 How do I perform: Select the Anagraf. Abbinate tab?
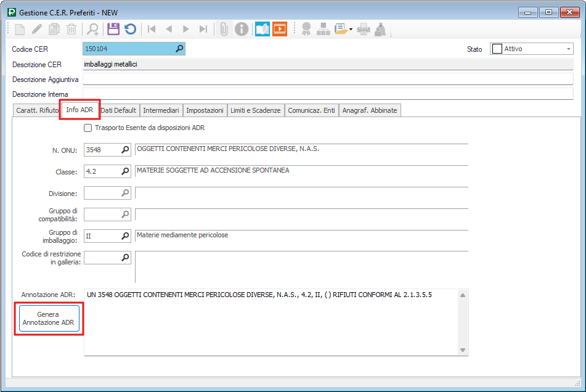370,110
